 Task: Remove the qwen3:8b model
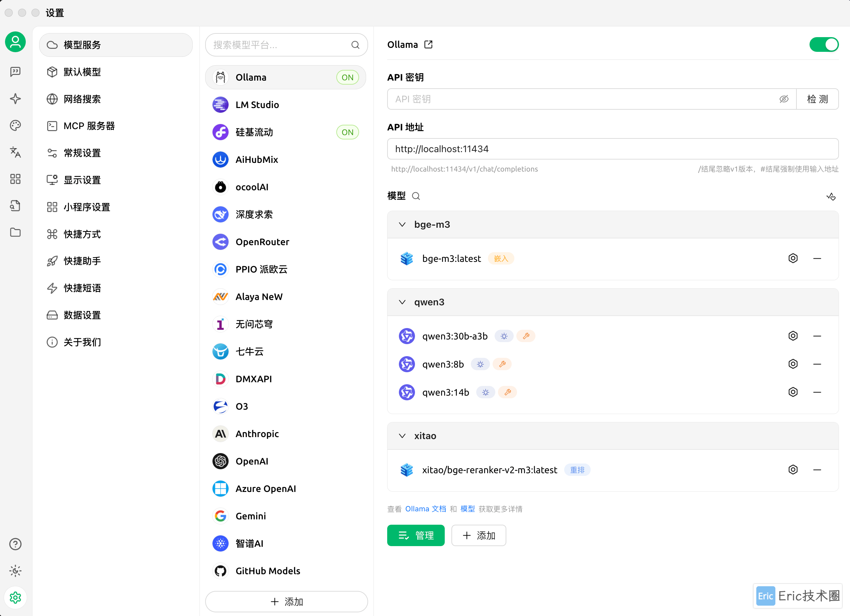(818, 364)
